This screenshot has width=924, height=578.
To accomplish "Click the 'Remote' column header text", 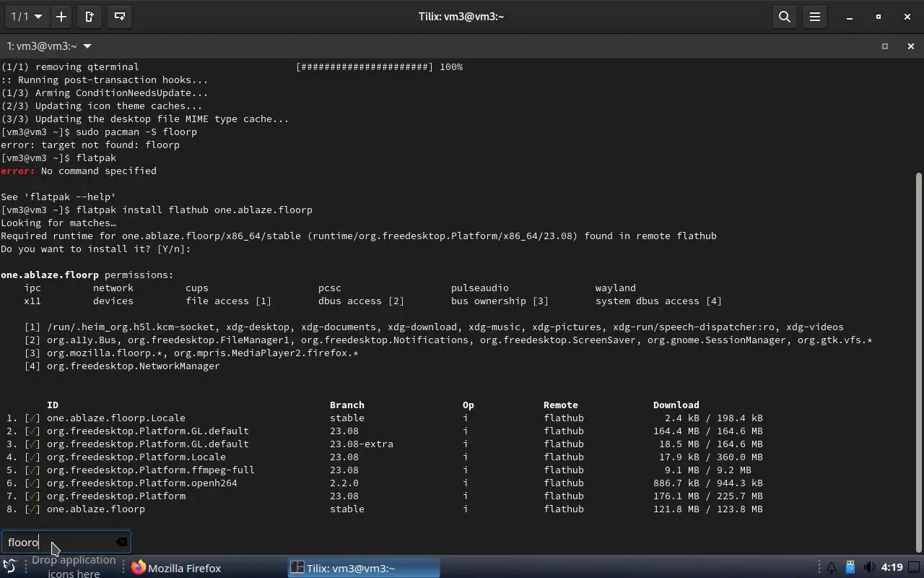I will (x=561, y=405).
